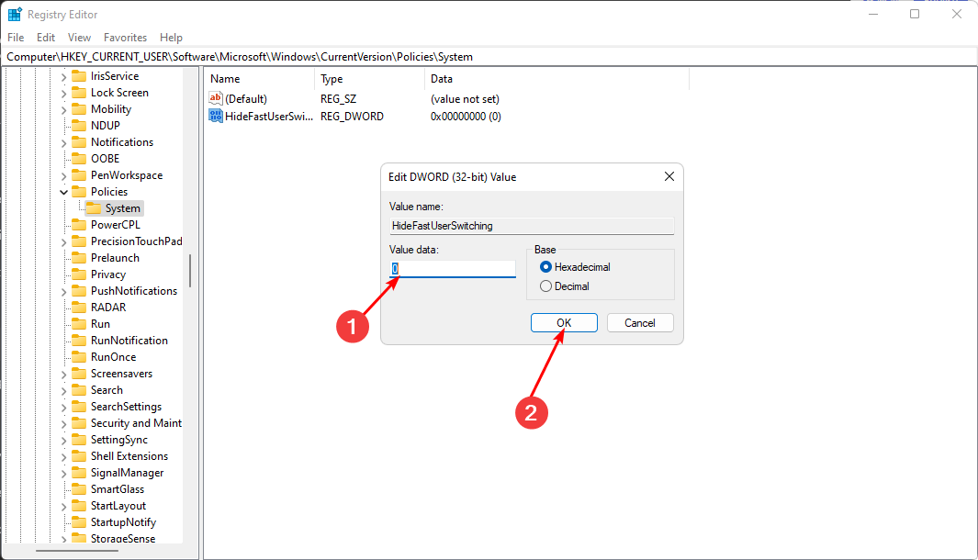Select the PowerCPL folder icon
The width and height of the screenshot is (978, 560).
pyautogui.click(x=78, y=225)
